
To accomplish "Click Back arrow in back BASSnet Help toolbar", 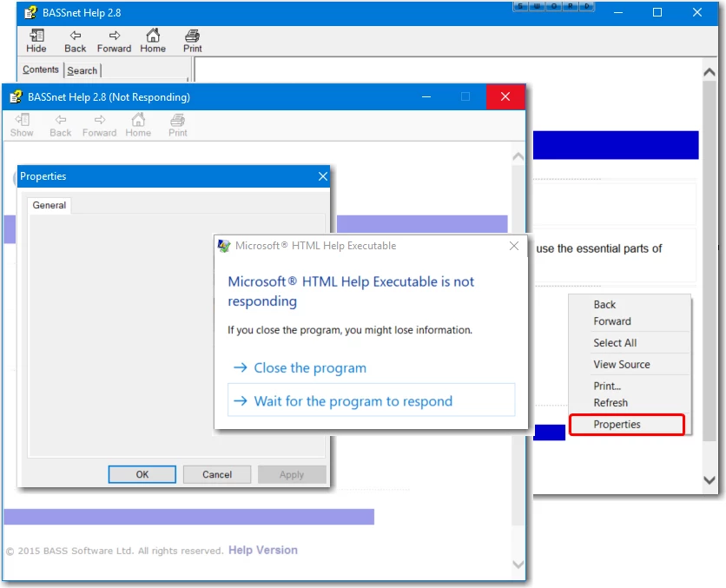I will point(76,36).
